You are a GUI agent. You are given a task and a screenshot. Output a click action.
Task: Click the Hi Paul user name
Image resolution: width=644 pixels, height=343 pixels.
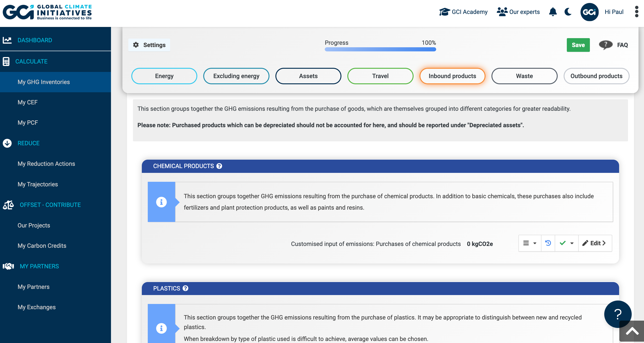pyautogui.click(x=614, y=12)
